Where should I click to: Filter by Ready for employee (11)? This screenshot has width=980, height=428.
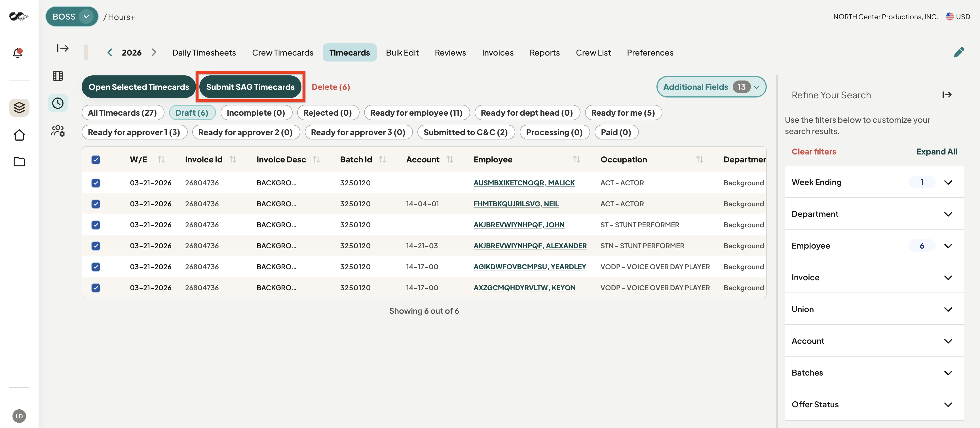[417, 113]
